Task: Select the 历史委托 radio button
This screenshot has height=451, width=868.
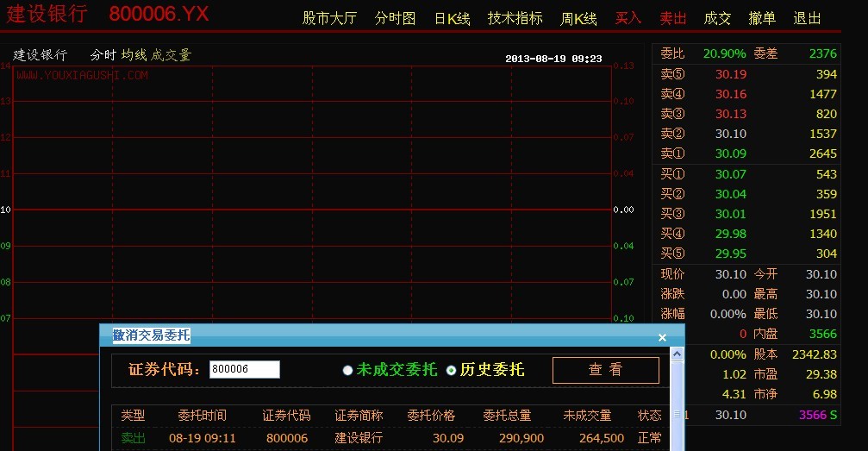Action: [451, 370]
